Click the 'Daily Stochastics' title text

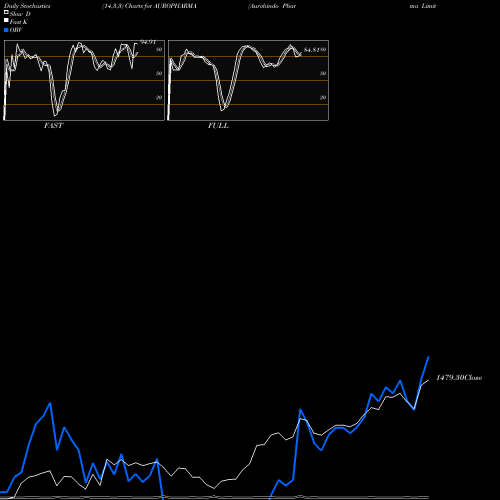pyautogui.click(x=27, y=6)
